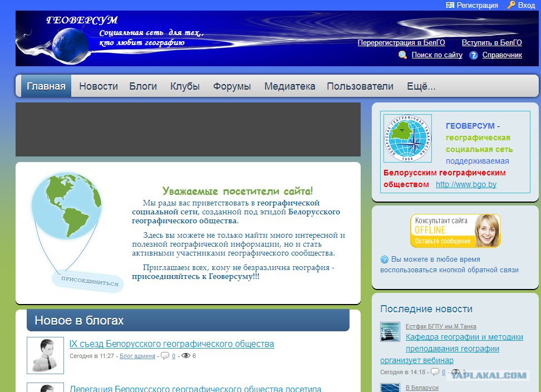541x392 pixels.
Task: Click the ПРИСОЕДИНИТЬСЯ button
Action: 89,281
